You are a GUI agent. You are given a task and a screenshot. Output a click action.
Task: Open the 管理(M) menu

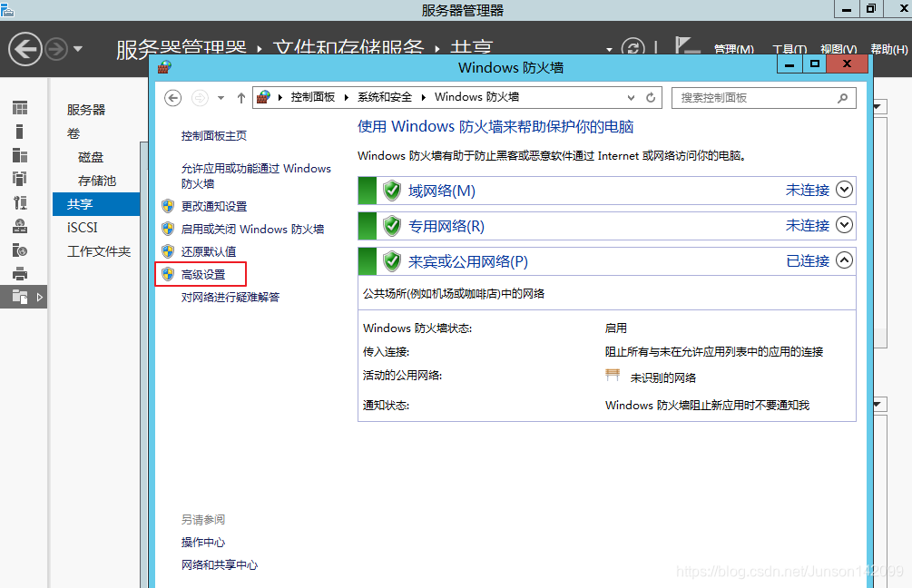(734, 49)
